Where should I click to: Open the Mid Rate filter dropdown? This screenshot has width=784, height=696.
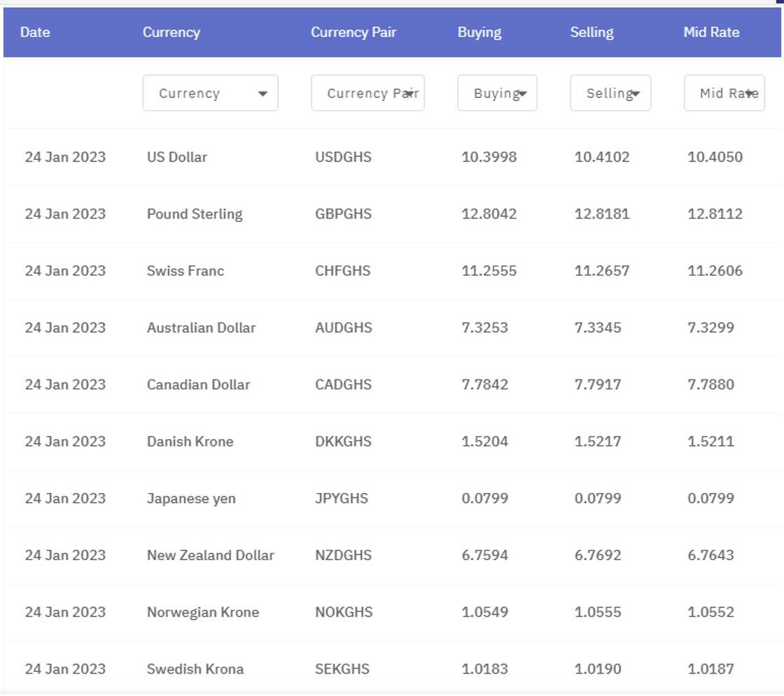click(724, 93)
